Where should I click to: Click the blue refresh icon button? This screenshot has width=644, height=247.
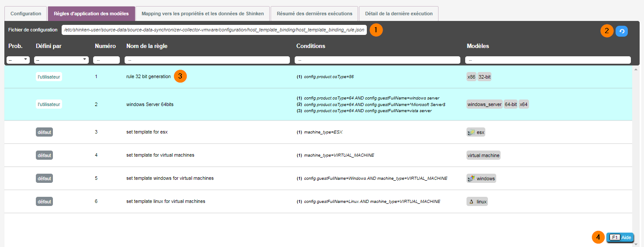[621, 31]
